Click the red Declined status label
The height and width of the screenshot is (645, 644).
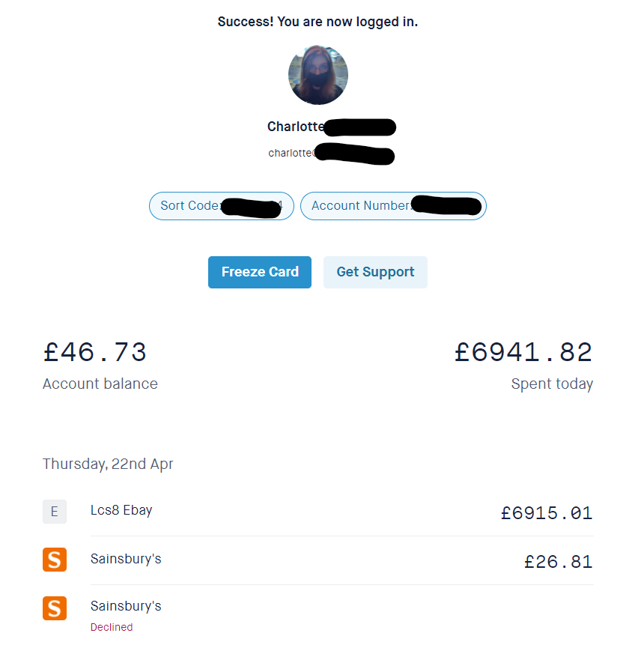pyautogui.click(x=112, y=627)
